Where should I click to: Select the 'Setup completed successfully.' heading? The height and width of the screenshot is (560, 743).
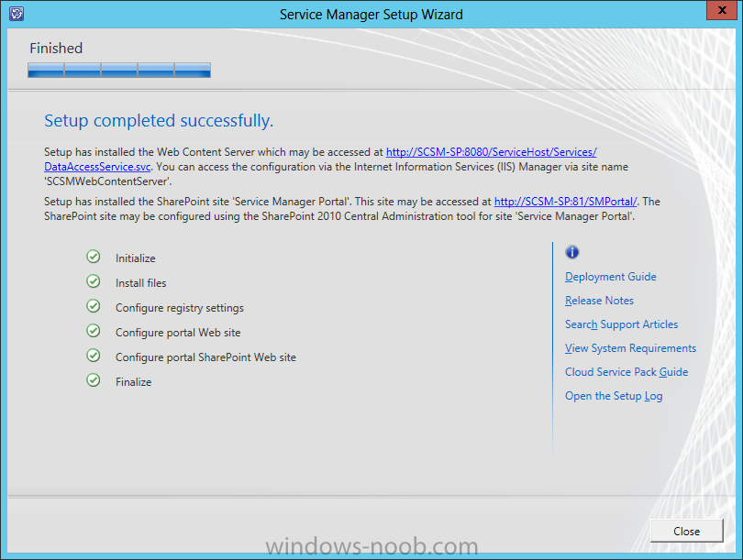coord(159,121)
